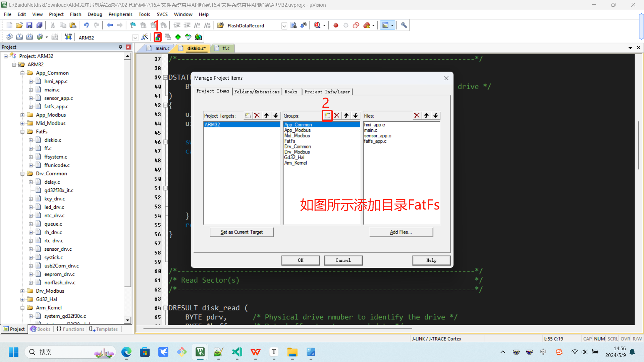The width and height of the screenshot is (644, 362).
Task: Open the Functions tab at panel bottom
Action: tap(70, 329)
